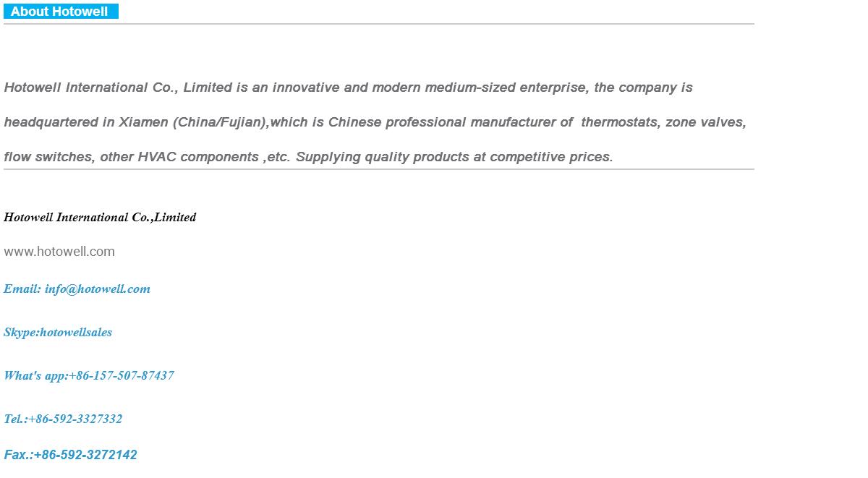Screen dimensions: 868x478
Task: Click the About Hotowell header tab
Action: point(60,12)
